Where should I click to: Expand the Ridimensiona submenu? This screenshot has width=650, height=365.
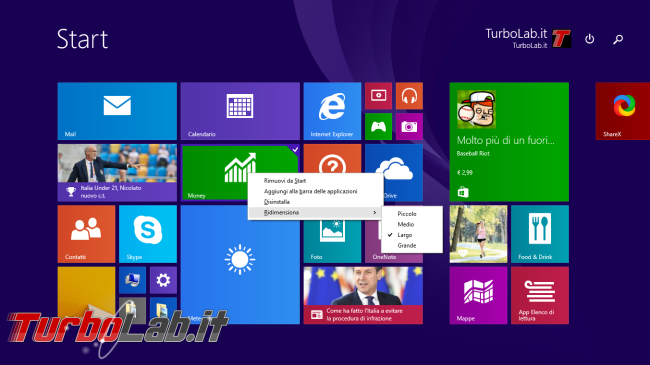[x=315, y=212]
